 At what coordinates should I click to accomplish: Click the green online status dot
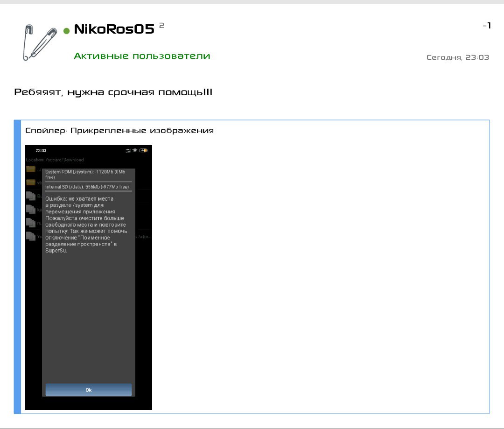67,31
